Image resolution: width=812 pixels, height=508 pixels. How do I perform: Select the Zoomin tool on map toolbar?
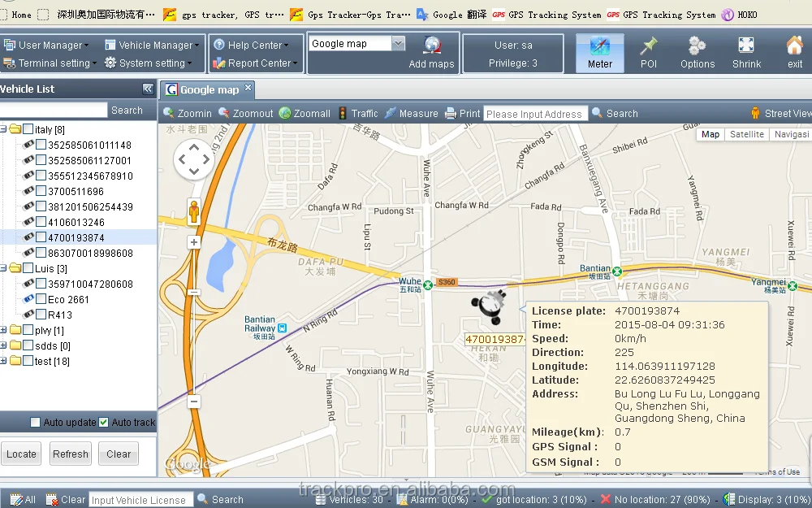tap(188, 113)
